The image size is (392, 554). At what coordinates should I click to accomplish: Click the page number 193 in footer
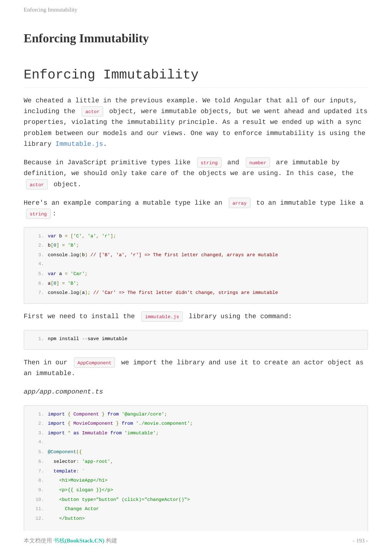tap(360, 541)
